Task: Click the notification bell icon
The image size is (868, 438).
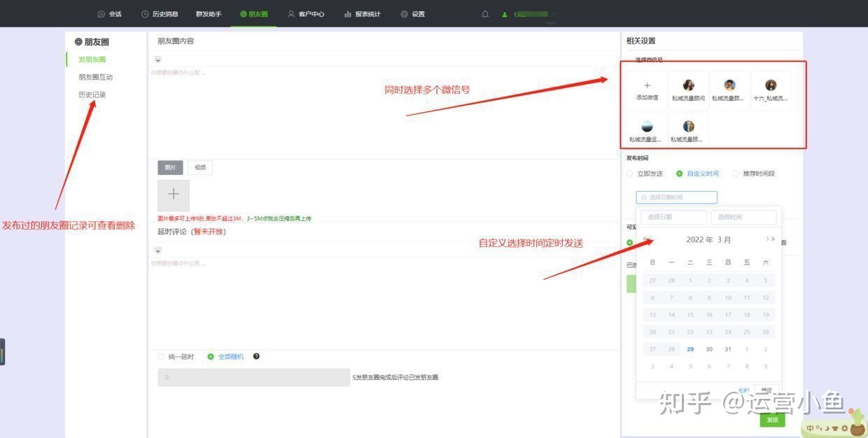Action: point(485,14)
